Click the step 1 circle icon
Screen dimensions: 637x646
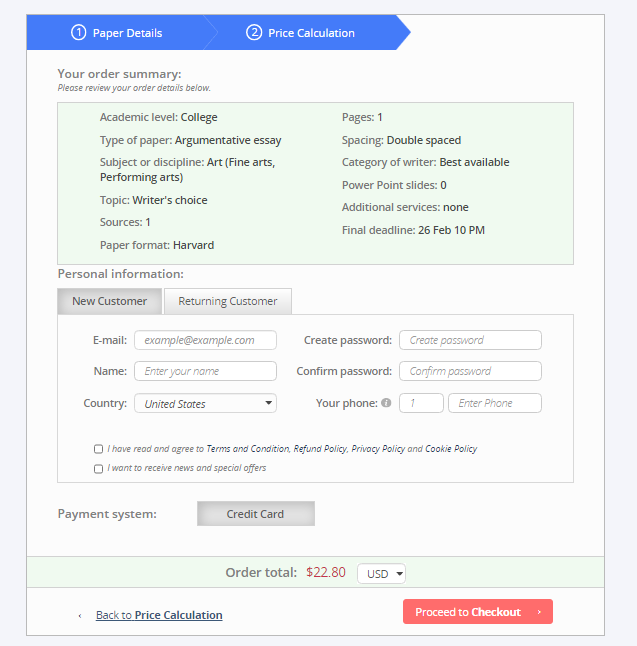[79, 33]
